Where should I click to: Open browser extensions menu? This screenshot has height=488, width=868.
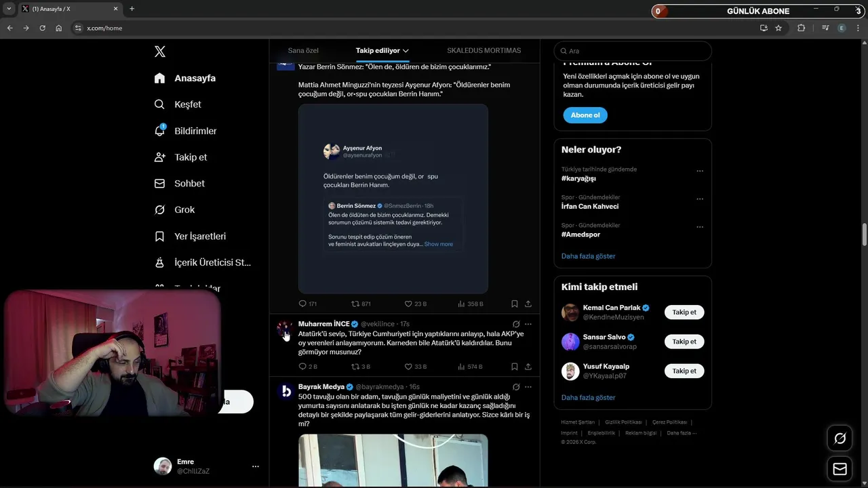802,28
